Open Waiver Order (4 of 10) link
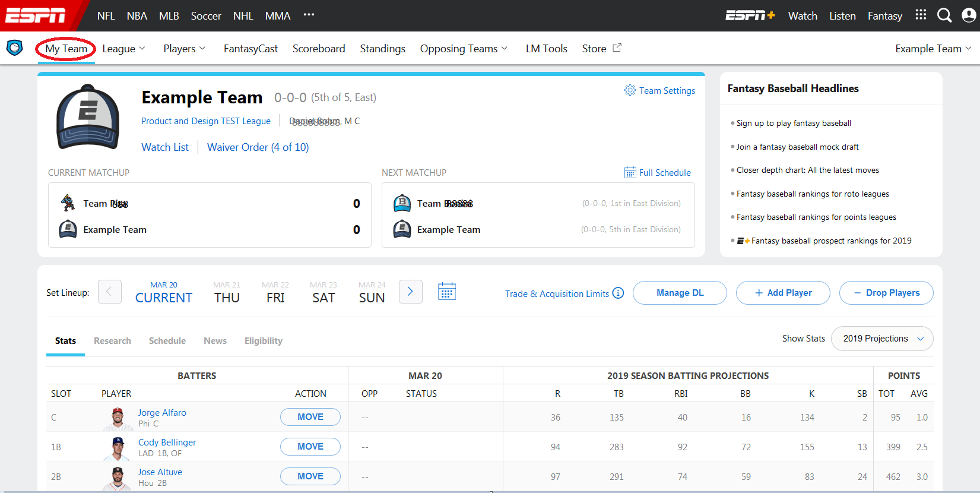Screen dimensions: 980x493 [x=258, y=147]
